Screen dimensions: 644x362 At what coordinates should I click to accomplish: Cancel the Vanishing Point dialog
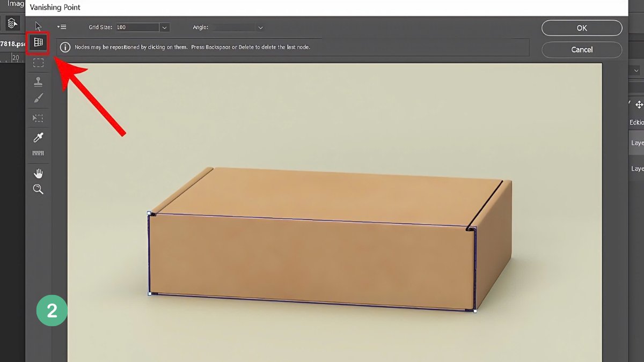pos(582,49)
